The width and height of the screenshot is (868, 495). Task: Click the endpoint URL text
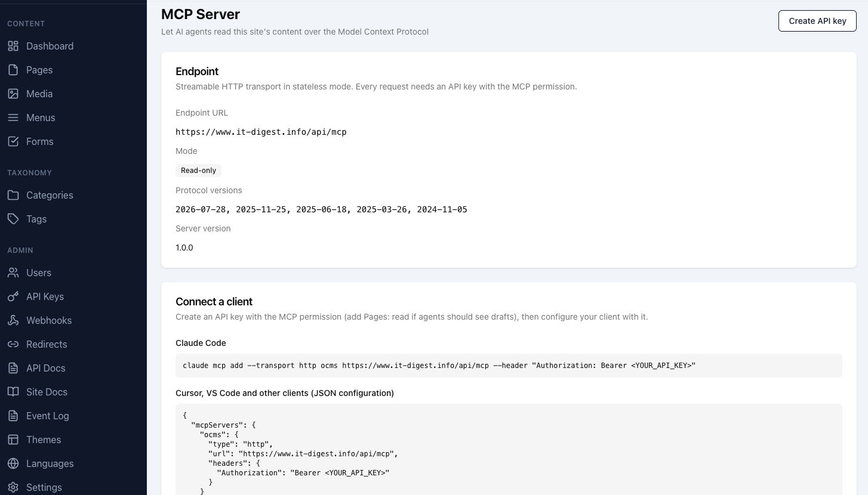261,132
